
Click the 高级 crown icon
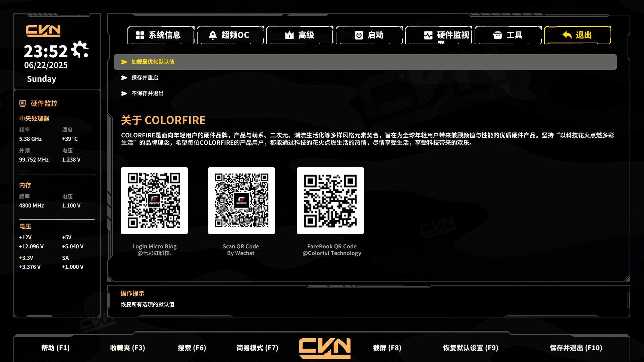289,35
